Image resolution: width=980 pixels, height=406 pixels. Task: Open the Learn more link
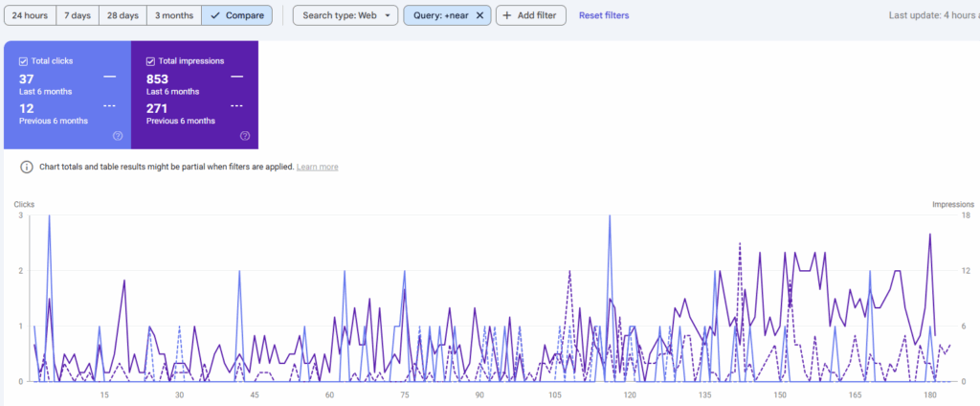317,167
